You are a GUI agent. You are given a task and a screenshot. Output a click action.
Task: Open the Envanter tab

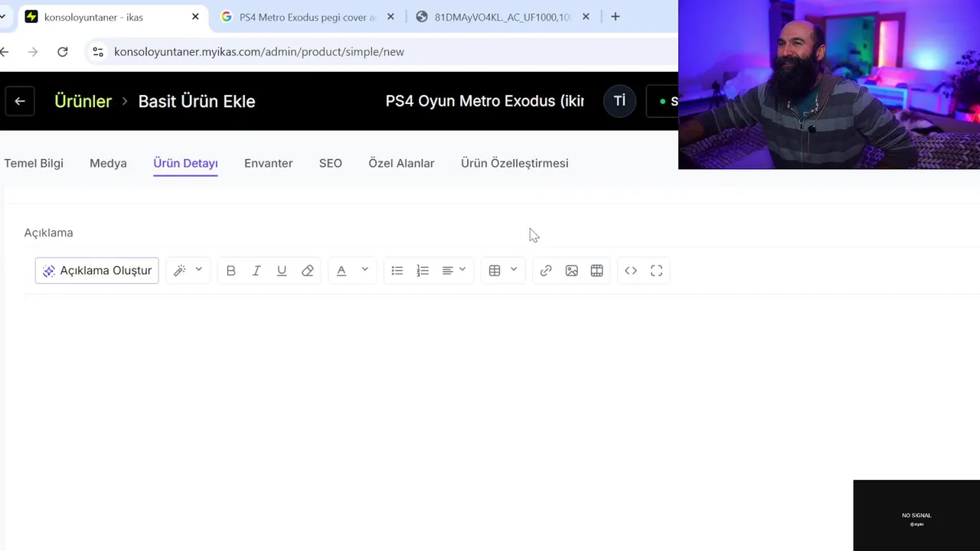268,163
